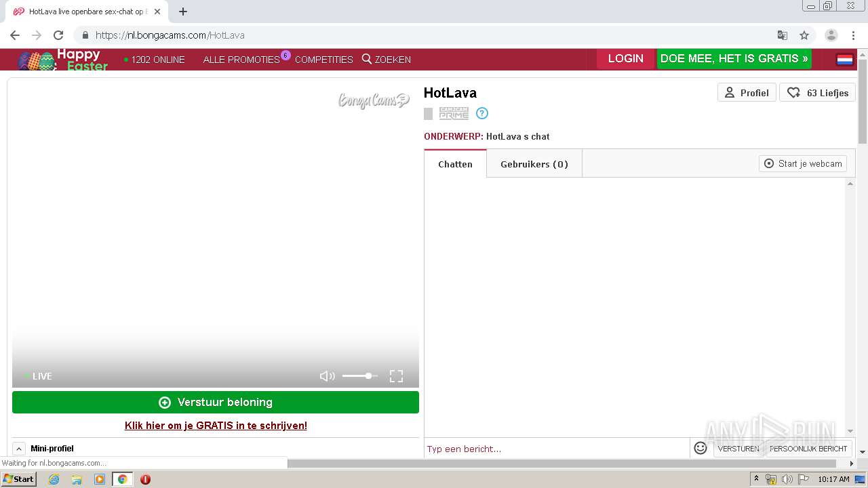Bookmark this page with the star
Viewport: 868px width, 488px height.
804,35
